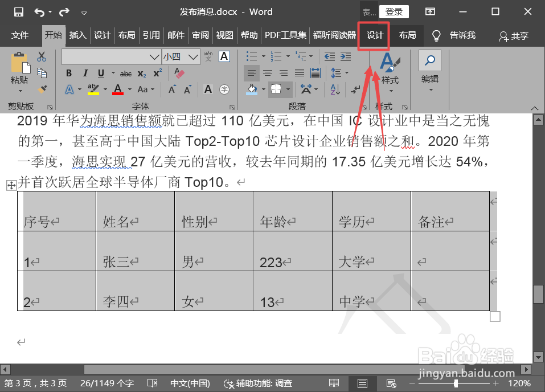Click the Cut scissors icon
This screenshot has height=392, width=545.
coord(42,56)
